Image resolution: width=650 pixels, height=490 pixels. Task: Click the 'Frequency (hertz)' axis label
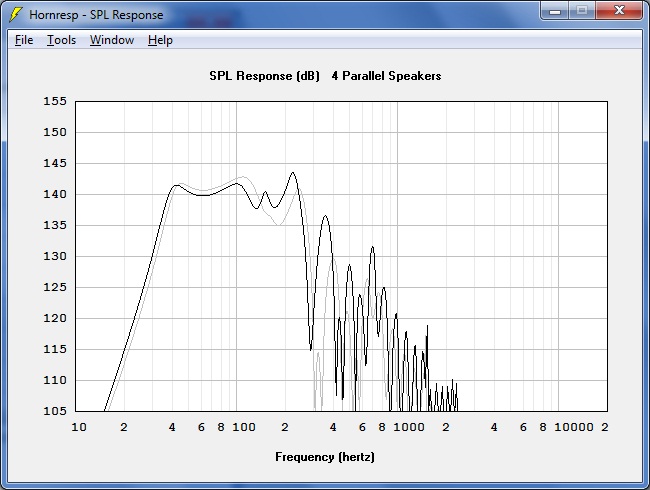tap(325, 457)
